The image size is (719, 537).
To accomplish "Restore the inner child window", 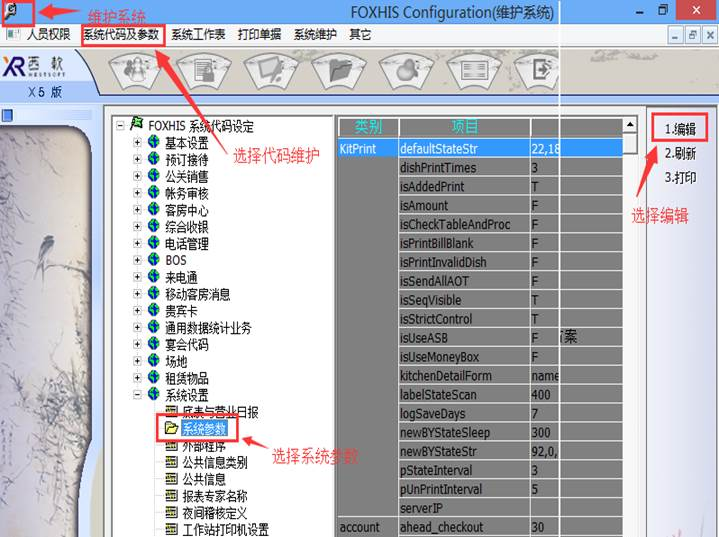I will point(692,35).
